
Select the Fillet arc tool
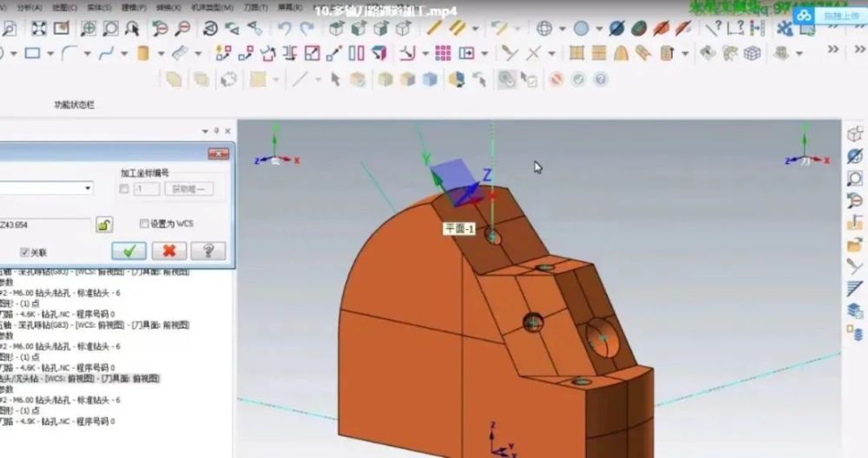click(69, 53)
